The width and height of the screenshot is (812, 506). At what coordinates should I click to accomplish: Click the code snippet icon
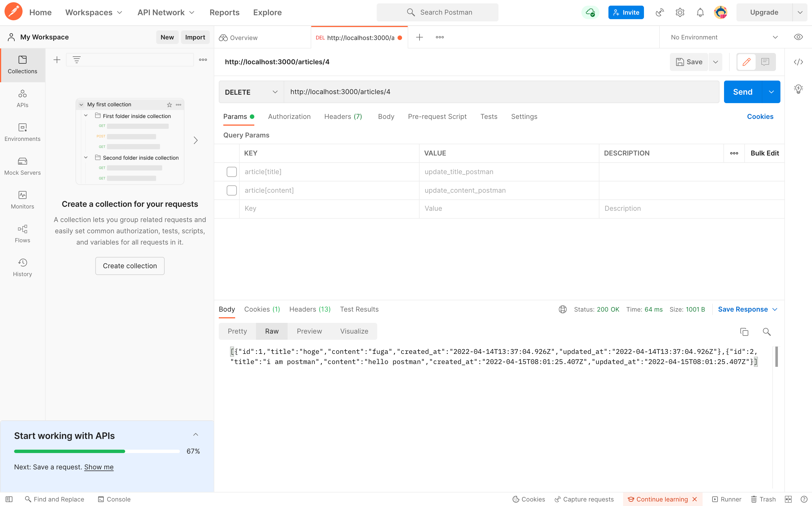798,62
